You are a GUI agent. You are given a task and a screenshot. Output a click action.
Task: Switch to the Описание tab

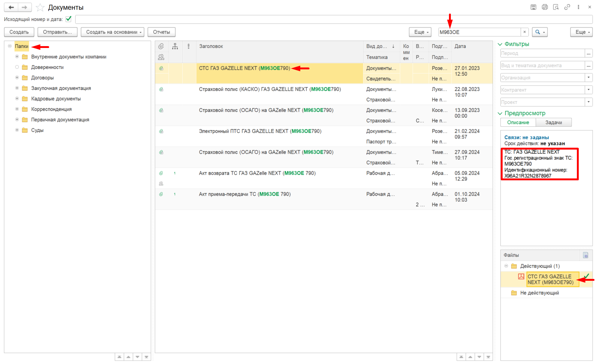coord(518,123)
